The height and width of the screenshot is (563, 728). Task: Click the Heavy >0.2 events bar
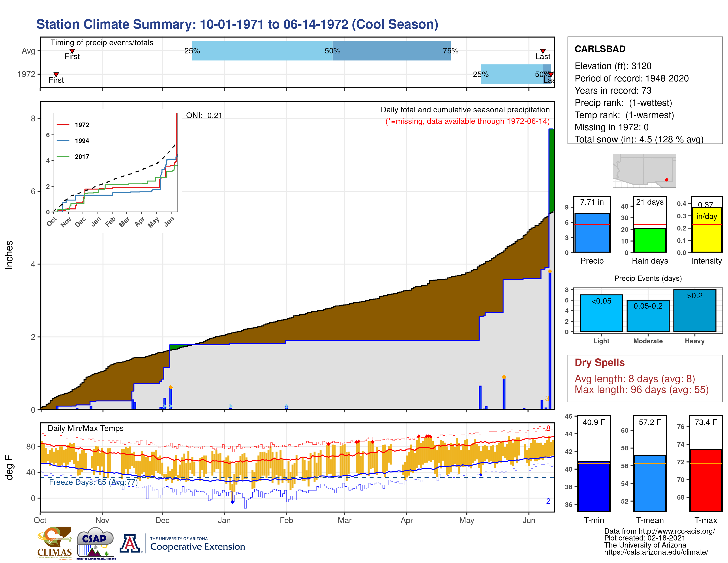695,310
